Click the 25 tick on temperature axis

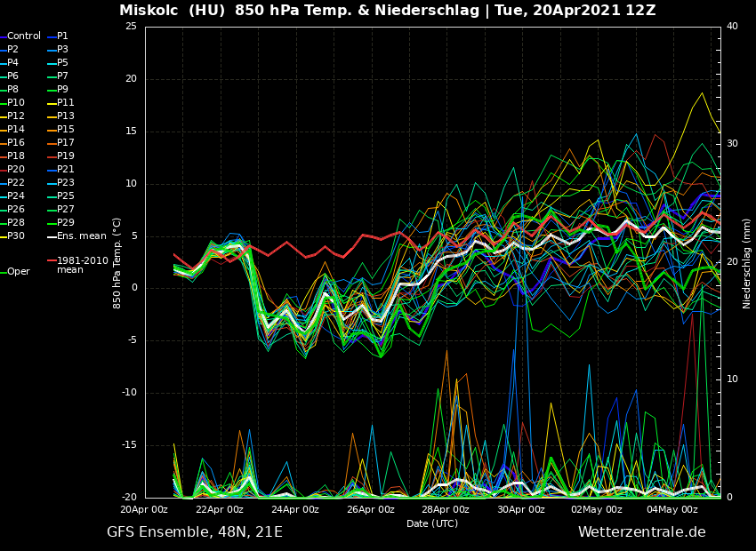click(x=131, y=27)
